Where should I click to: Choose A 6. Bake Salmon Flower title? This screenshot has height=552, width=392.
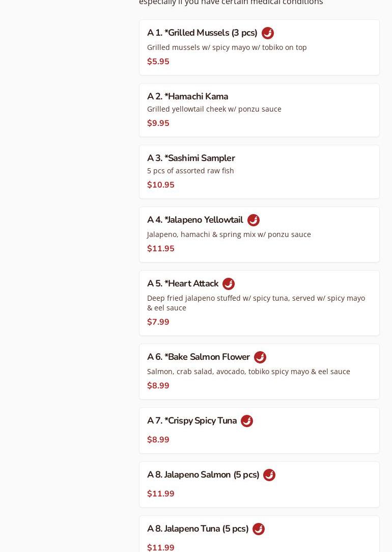click(x=198, y=357)
